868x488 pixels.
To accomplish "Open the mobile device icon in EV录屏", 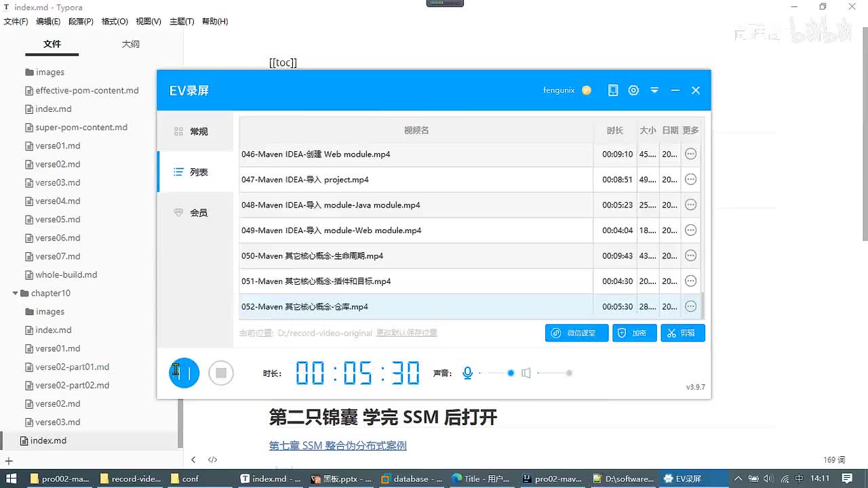I will (613, 90).
